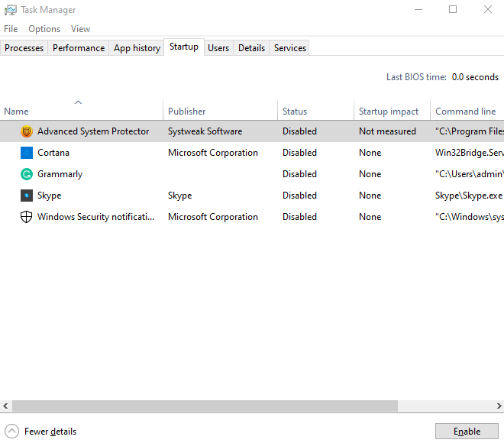504x443 pixels.
Task: Click the Task Manager title bar icon
Action: pyautogui.click(x=10, y=10)
